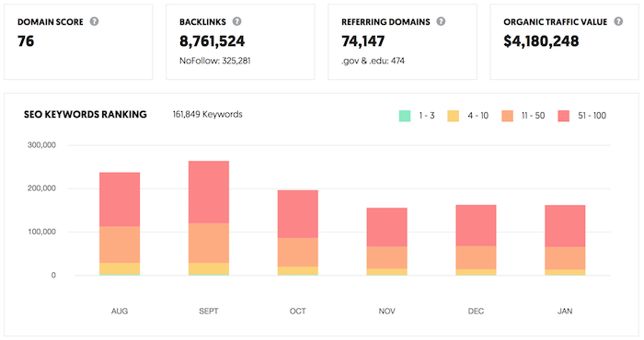The width and height of the screenshot is (644, 340).
Task: Open the Domain Score help icon
Action: tap(94, 21)
